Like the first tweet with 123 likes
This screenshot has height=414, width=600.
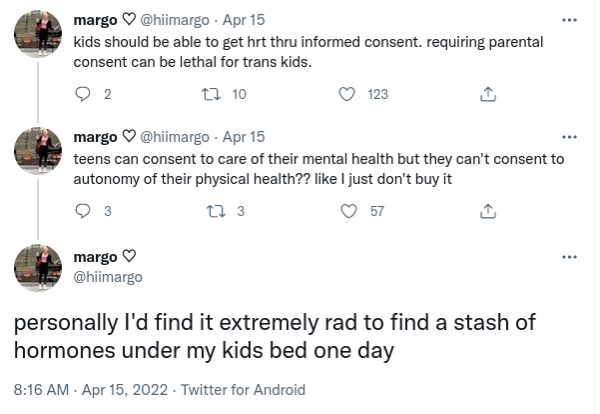(x=349, y=95)
